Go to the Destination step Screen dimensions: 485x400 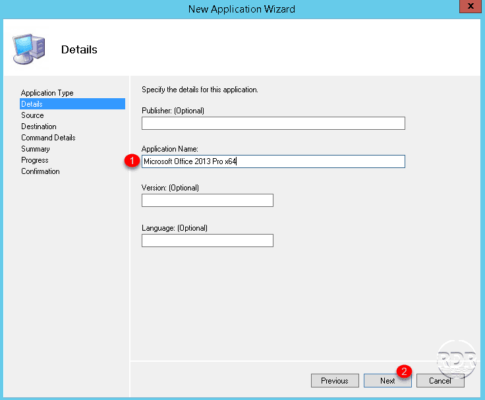tap(39, 126)
